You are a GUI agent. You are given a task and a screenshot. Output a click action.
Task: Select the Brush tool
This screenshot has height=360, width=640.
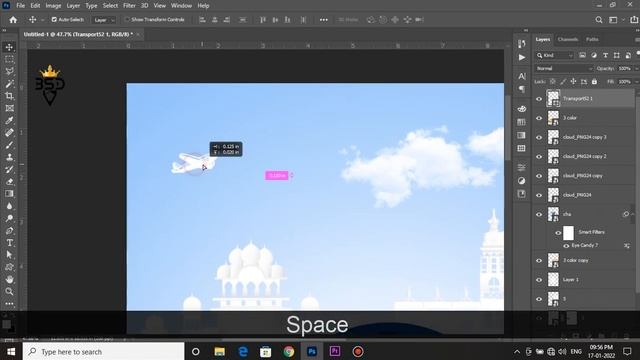[x=9, y=145]
